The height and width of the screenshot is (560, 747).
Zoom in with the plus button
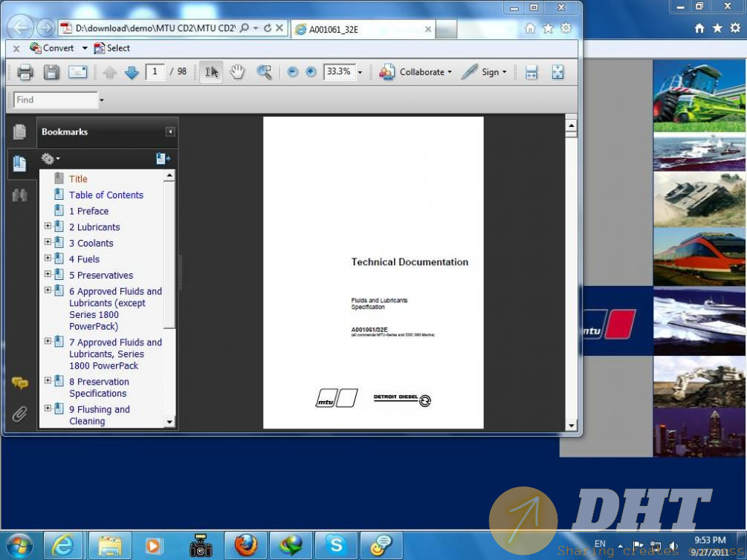311,72
